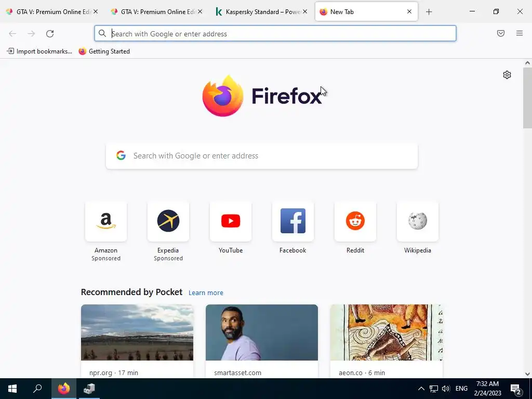Open the volume tray icon
This screenshot has width=532, height=399.
(446, 389)
